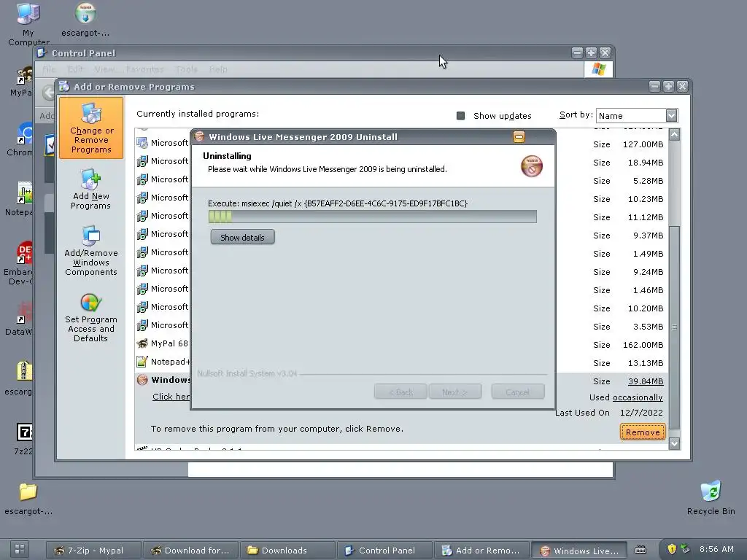
Task: Switch to 7-Zip - Mypal taskbar item
Action: (94, 550)
